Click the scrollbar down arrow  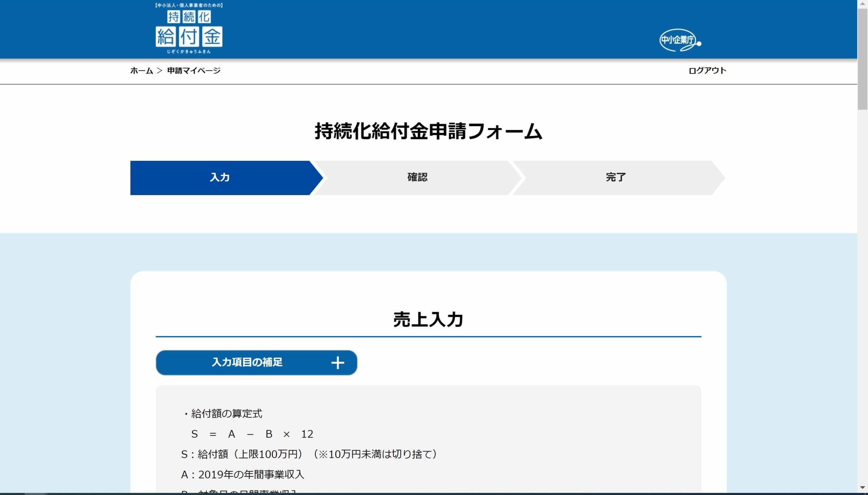tap(863, 488)
